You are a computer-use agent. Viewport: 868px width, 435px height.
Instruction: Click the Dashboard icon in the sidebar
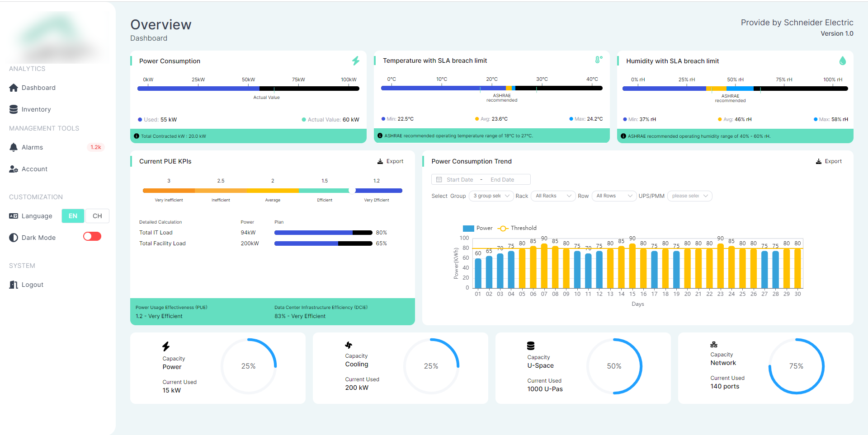point(14,88)
